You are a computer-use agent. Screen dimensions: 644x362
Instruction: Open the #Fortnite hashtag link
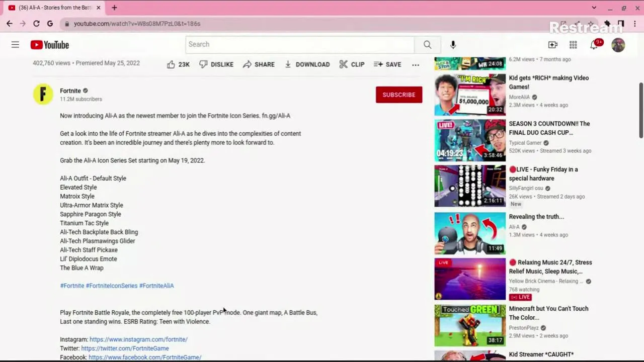pos(72,286)
